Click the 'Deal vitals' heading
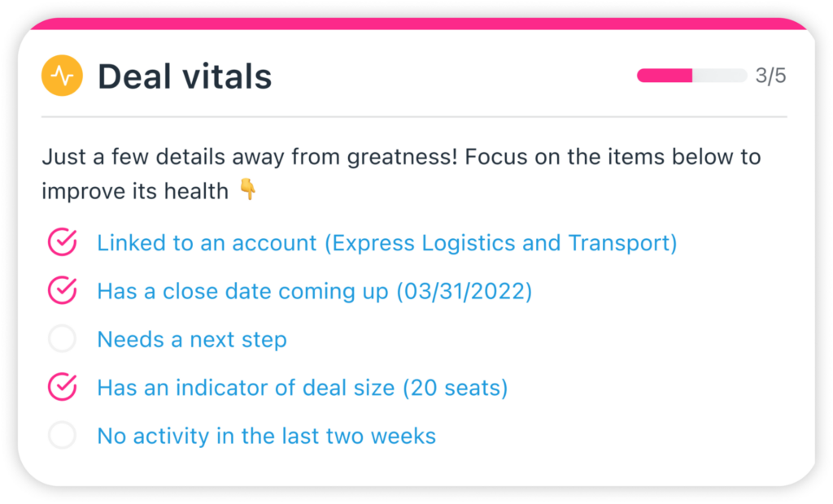Viewport: 833px width, 504px height. tap(185, 76)
